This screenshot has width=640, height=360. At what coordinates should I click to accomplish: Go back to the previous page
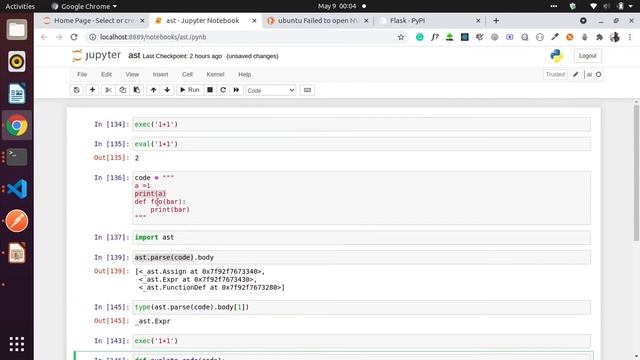44,37
